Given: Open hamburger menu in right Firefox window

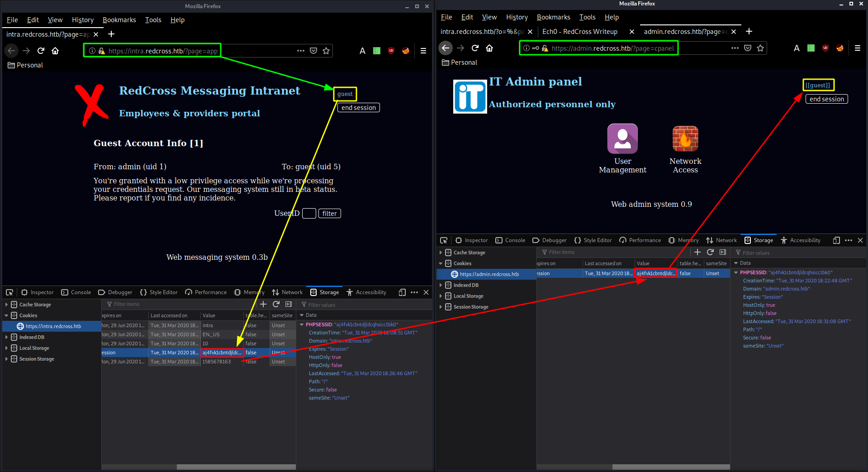Looking at the screenshot, I should point(858,48).
